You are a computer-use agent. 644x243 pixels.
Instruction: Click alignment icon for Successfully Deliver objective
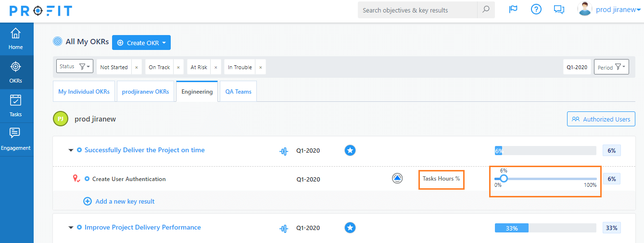pyautogui.click(x=284, y=151)
